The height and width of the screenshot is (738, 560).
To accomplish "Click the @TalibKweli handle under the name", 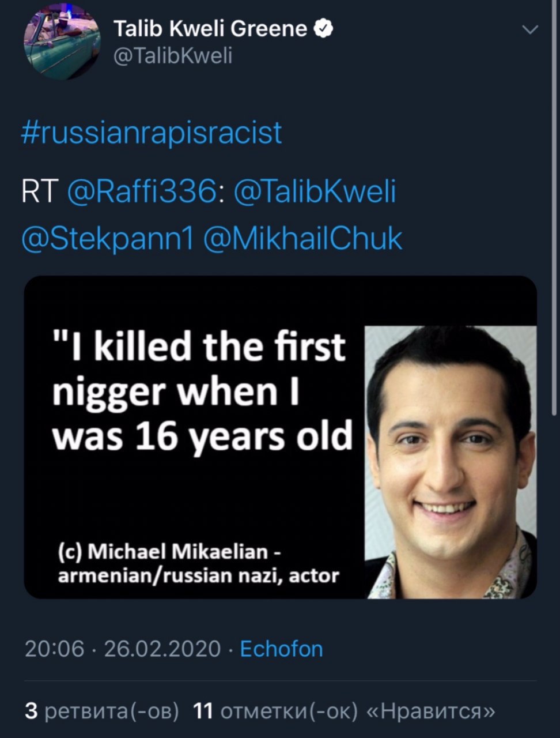I will (173, 55).
